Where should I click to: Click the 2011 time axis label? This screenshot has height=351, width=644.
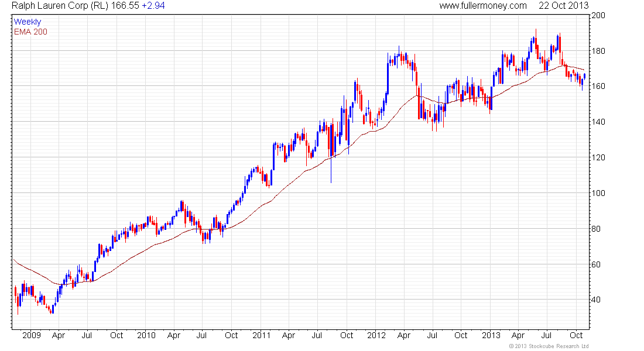click(x=262, y=335)
